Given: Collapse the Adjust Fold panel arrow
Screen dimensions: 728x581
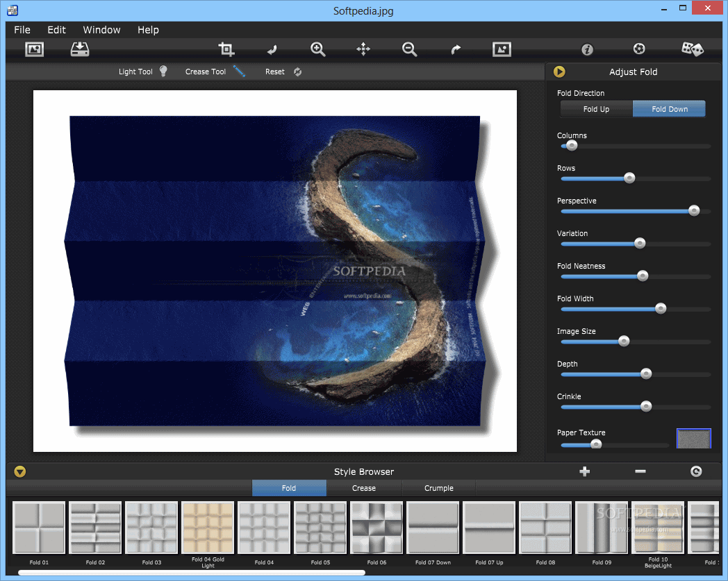Looking at the screenshot, I should pyautogui.click(x=559, y=71).
